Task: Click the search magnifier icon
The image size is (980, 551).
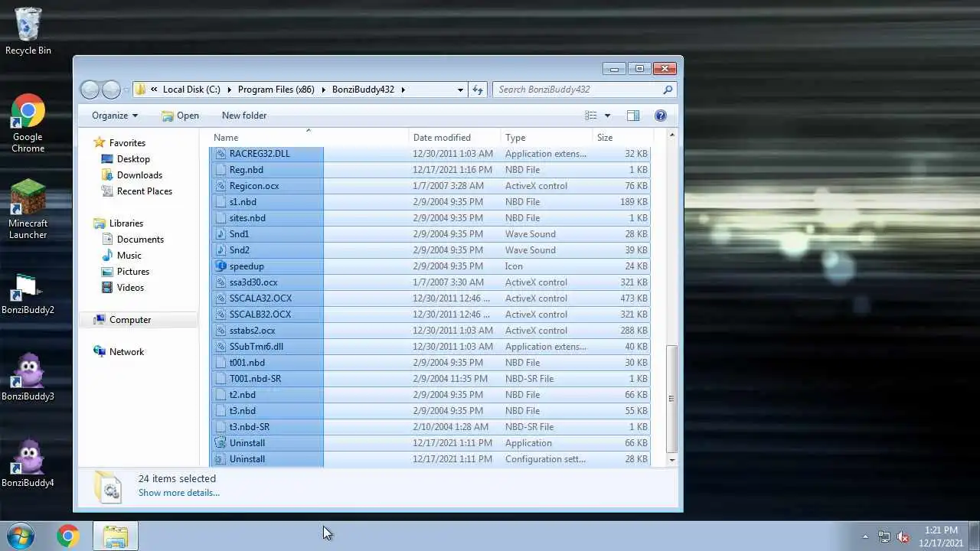Action: point(668,90)
